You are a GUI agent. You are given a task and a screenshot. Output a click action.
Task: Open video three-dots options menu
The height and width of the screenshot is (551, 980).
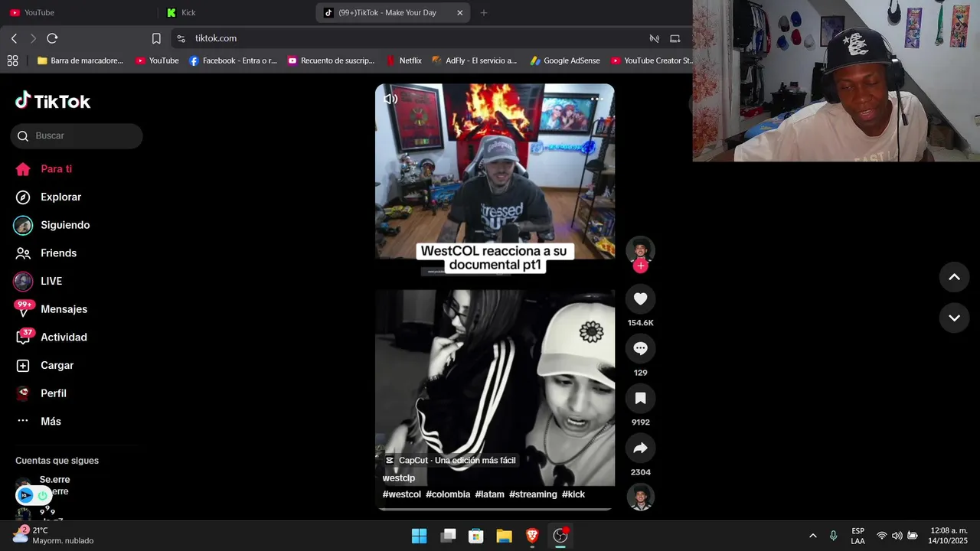click(597, 99)
